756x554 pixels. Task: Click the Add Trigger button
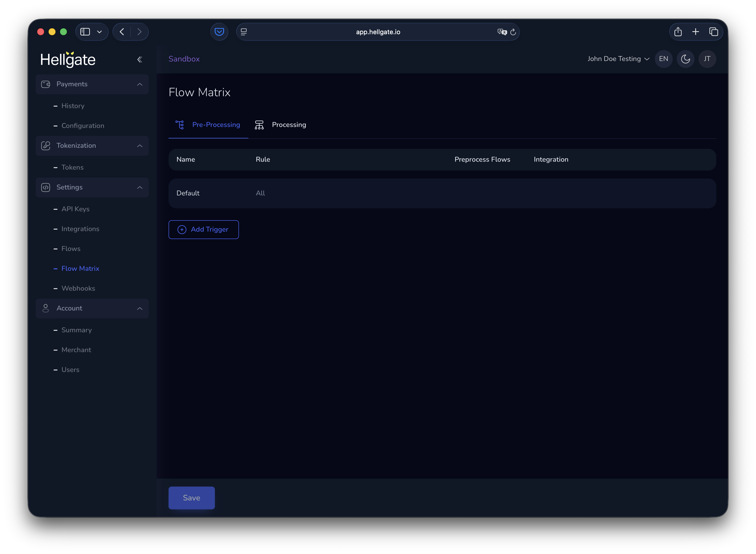tap(204, 229)
